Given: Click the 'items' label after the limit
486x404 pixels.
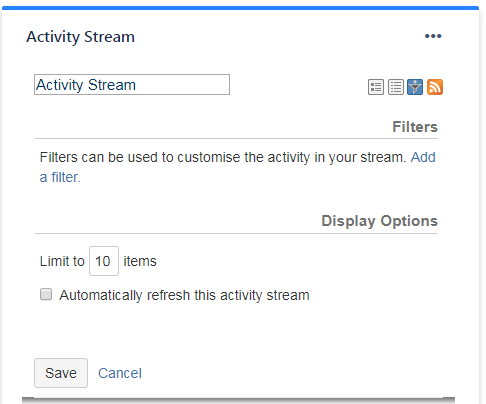Looking at the screenshot, I should click(140, 261).
